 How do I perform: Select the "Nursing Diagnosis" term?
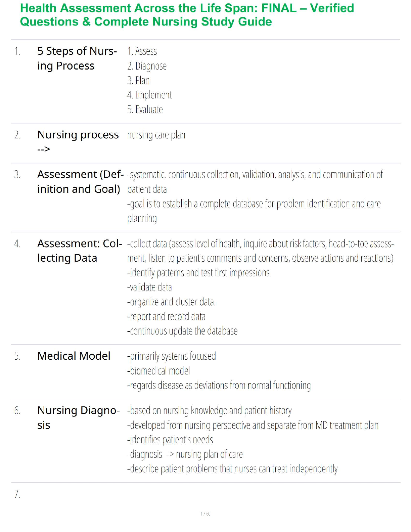coord(78,417)
